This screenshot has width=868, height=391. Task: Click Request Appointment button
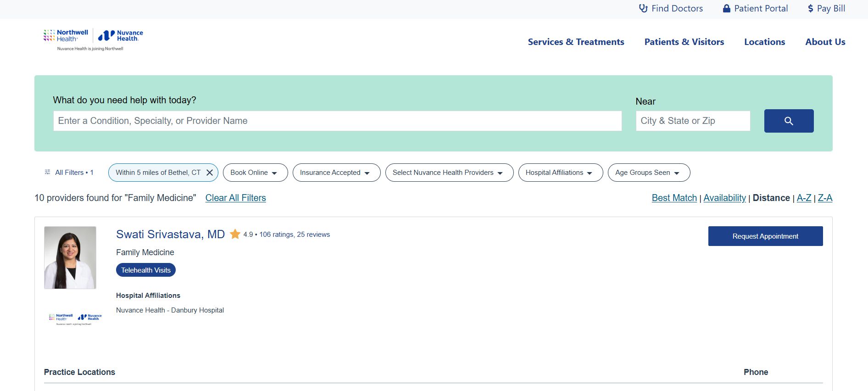765,236
